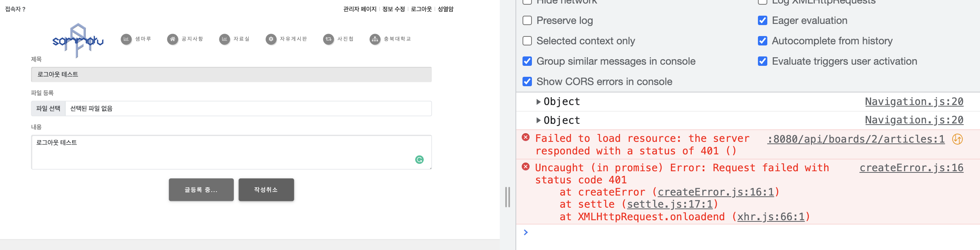This screenshot has width=980, height=250.
Task: Click the 제목 title input field
Action: 231,74
